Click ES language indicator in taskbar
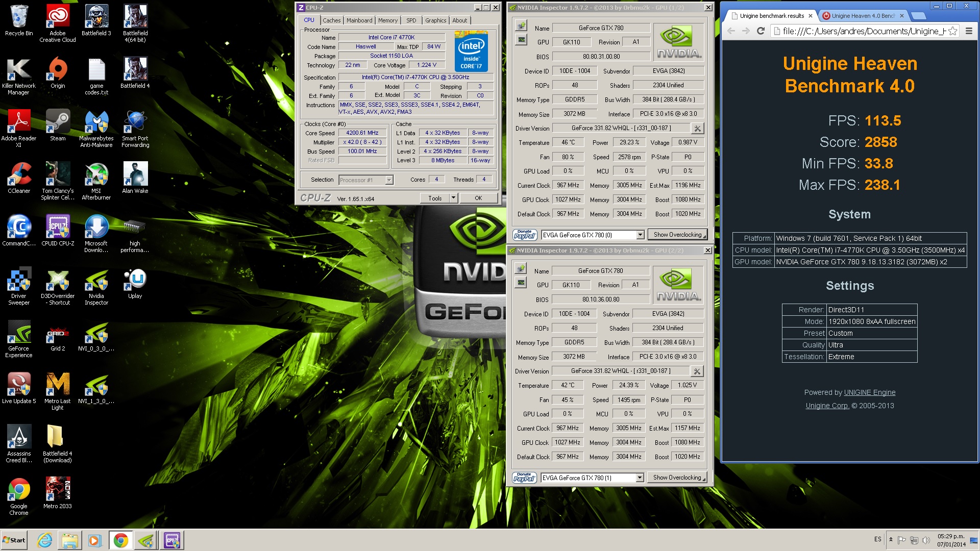The height and width of the screenshot is (551, 980). (x=877, y=539)
